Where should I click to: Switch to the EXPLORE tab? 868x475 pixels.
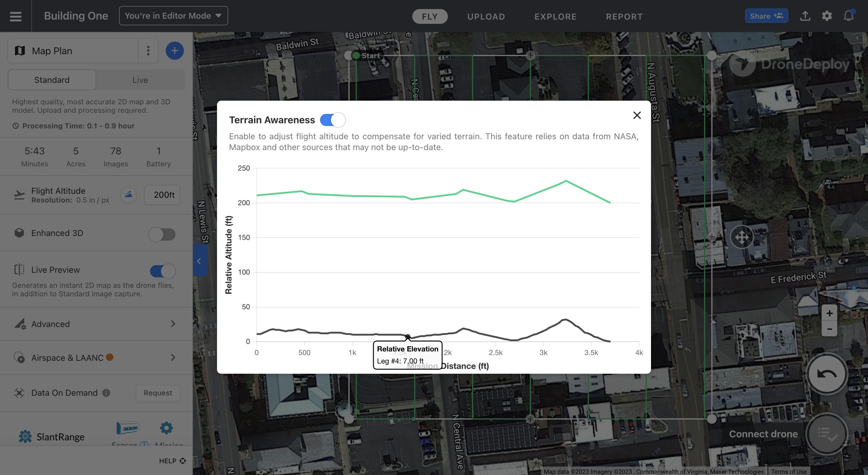click(x=555, y=17)
